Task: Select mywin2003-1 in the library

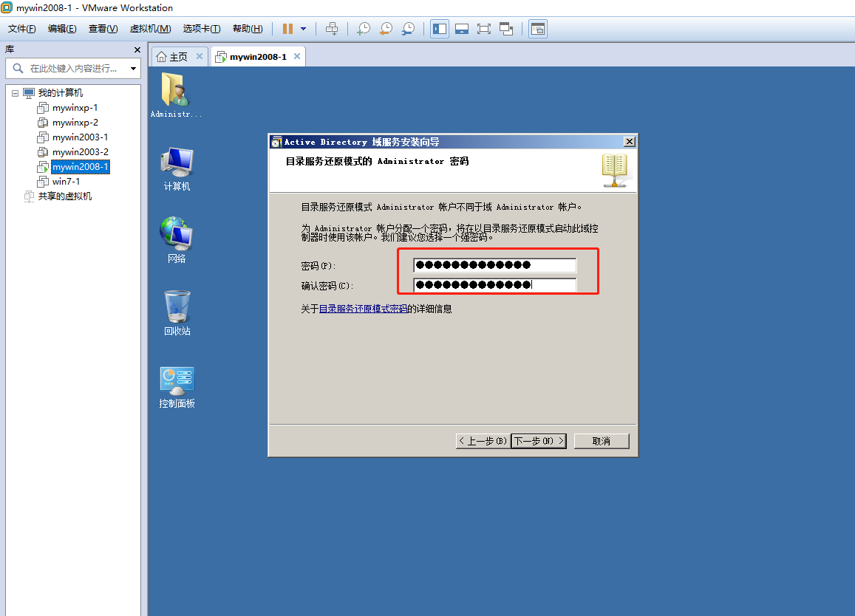Action: tap(80, 137)
